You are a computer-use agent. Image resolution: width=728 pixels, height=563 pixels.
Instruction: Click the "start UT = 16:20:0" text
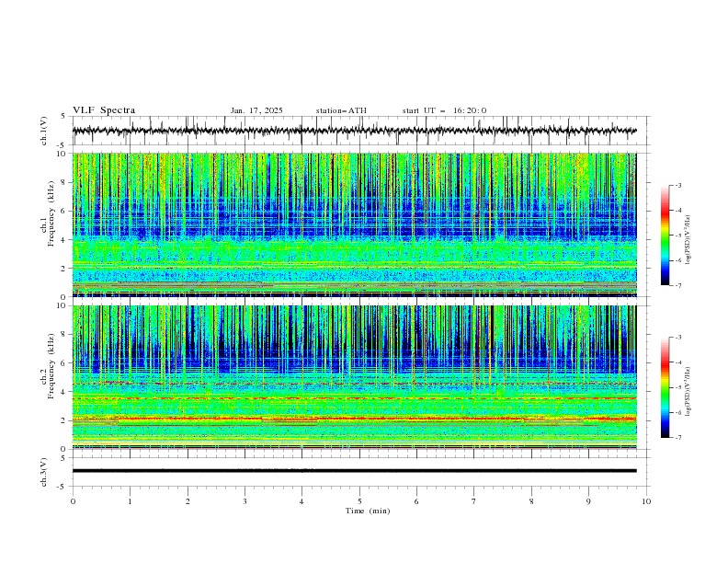tap(444, 110)
